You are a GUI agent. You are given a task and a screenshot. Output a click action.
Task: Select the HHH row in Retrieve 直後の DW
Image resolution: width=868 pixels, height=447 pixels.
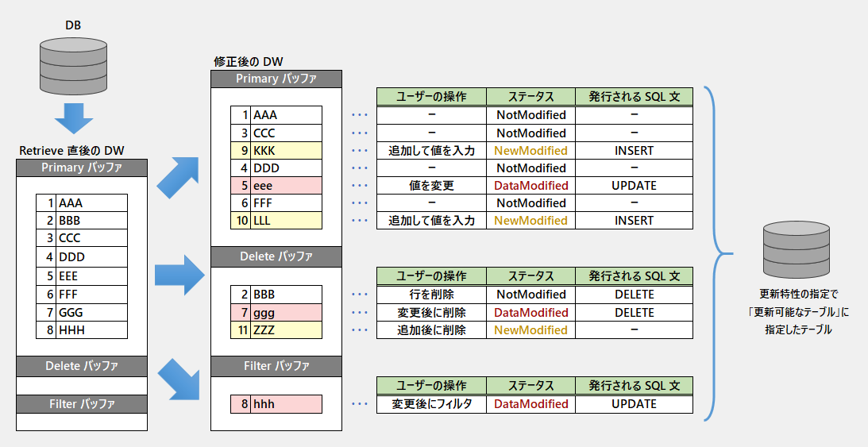click(81, 329)
